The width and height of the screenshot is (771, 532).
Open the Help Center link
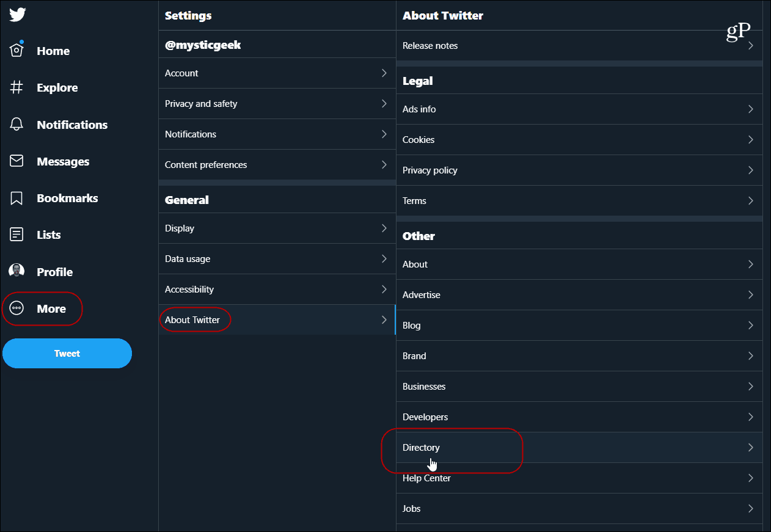(x=579, y=478)
